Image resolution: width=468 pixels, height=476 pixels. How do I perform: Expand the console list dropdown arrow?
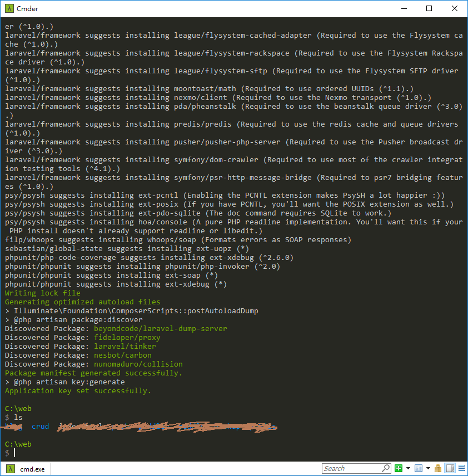428,468
